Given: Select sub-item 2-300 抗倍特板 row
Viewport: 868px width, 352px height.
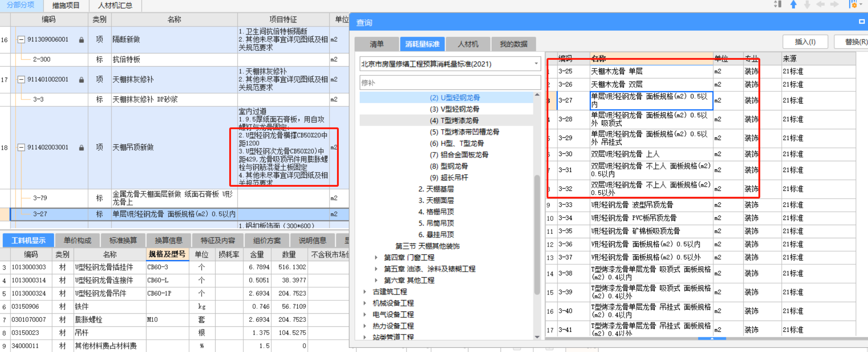Looking at the screenshot, I should click(175, 59).
